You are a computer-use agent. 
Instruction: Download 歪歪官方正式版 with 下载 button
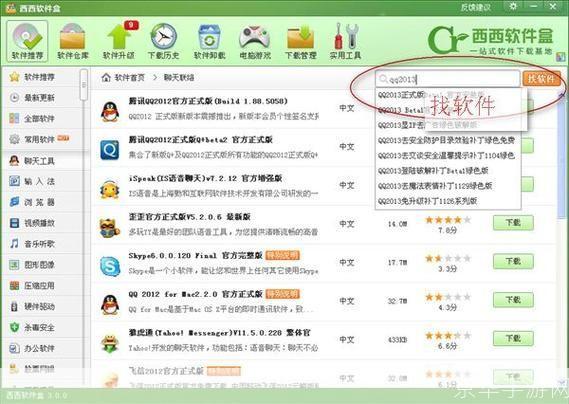coord(513,223)
